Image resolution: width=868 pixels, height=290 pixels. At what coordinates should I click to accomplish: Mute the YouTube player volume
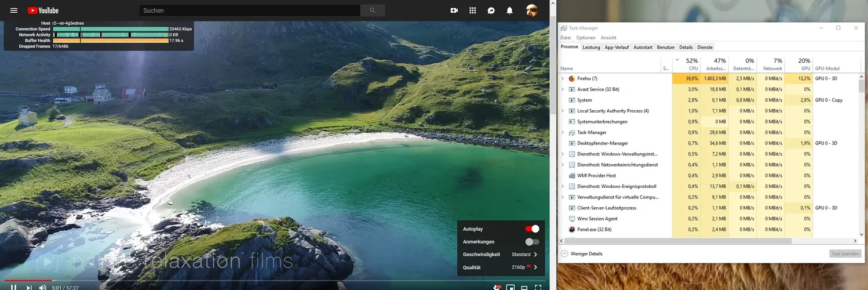pos(43,287)
